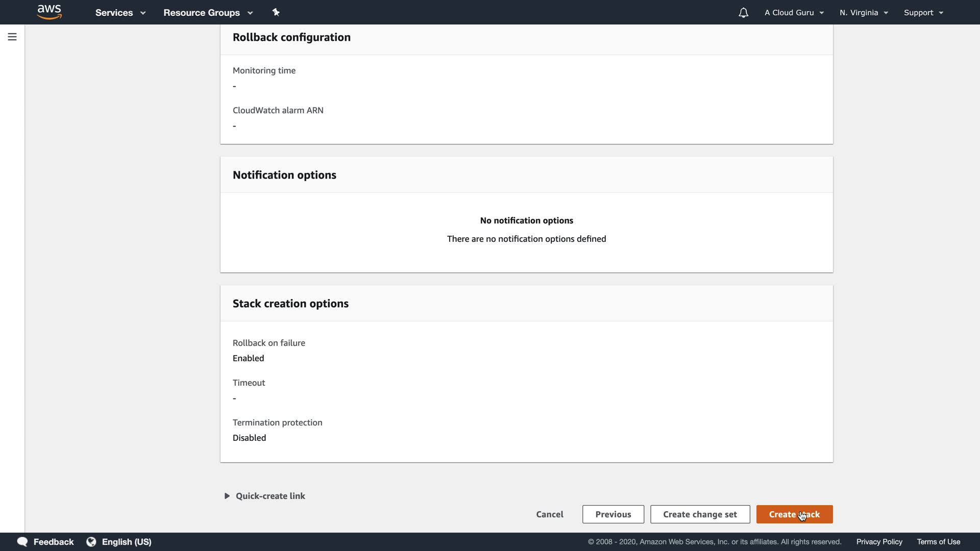This screenshot has height=551, width=980.
Task: Open the notifications bell
Action: pos(743,13)
